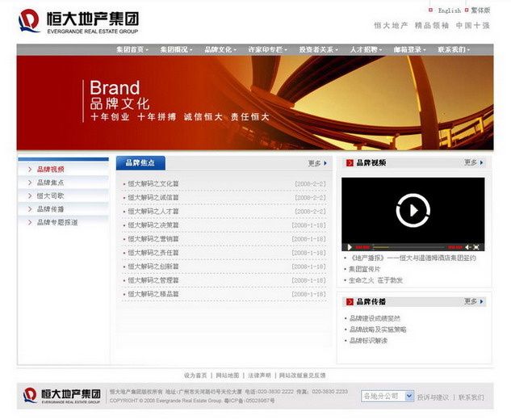Click the blue arrow next to 品牌传播 更多
This screenshot has height=420, width=511.
[x=481, y=301]
